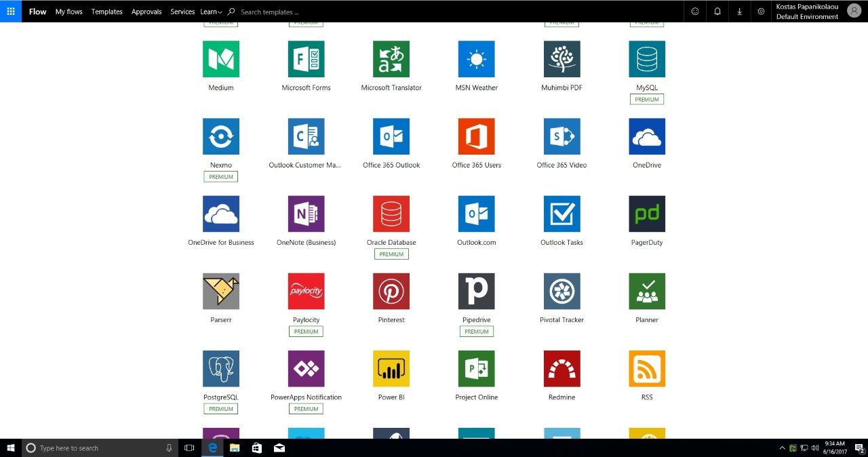The height and width of the screenshot is (457, 868).
Task: Go to My flows
Action: (68, 12)
